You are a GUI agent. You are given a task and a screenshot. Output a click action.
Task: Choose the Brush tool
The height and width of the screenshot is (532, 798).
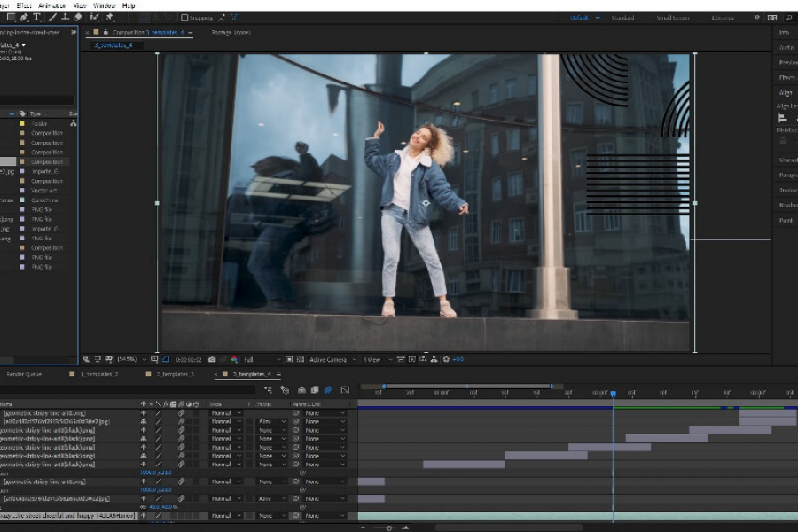pyautogui.click(x=53, y=17)
